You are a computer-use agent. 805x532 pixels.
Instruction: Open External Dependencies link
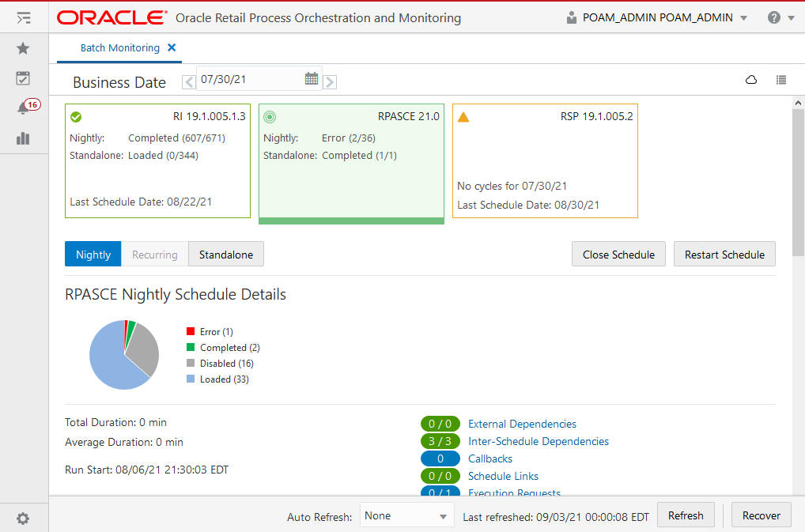(522, 424)
